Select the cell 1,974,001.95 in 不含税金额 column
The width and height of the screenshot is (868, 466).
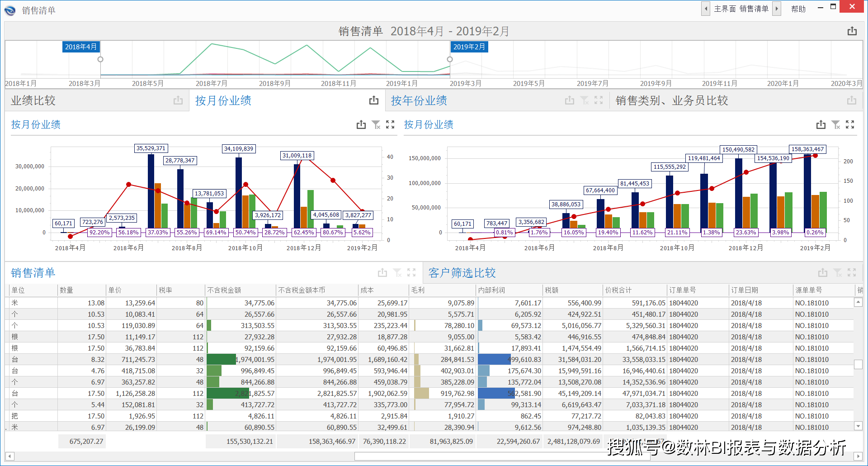[x=241, y=359]
